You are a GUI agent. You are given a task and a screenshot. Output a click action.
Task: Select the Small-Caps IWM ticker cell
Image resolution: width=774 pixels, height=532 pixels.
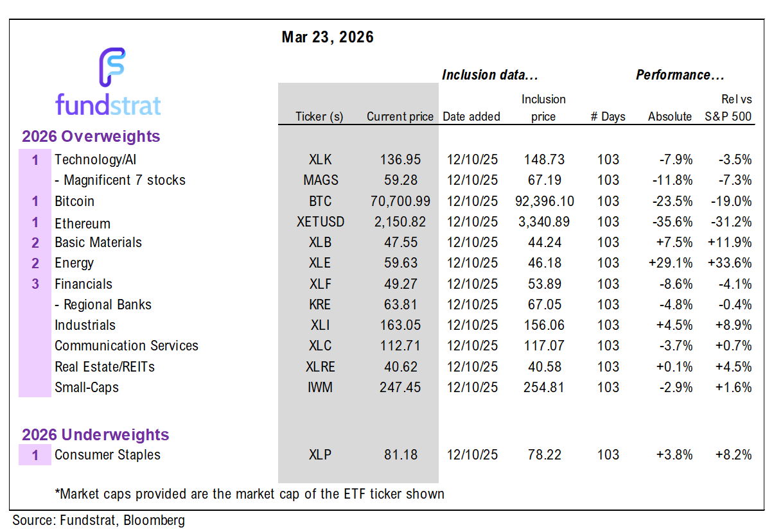click(319, 388)
